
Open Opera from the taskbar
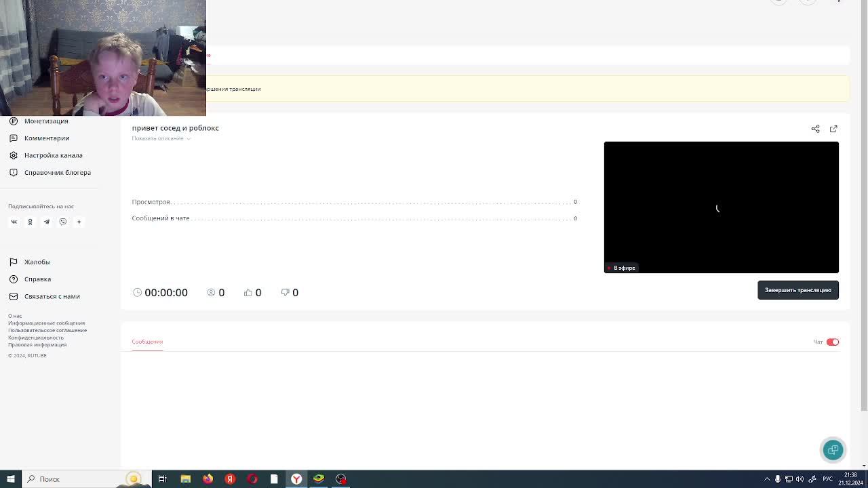(252, 479)
